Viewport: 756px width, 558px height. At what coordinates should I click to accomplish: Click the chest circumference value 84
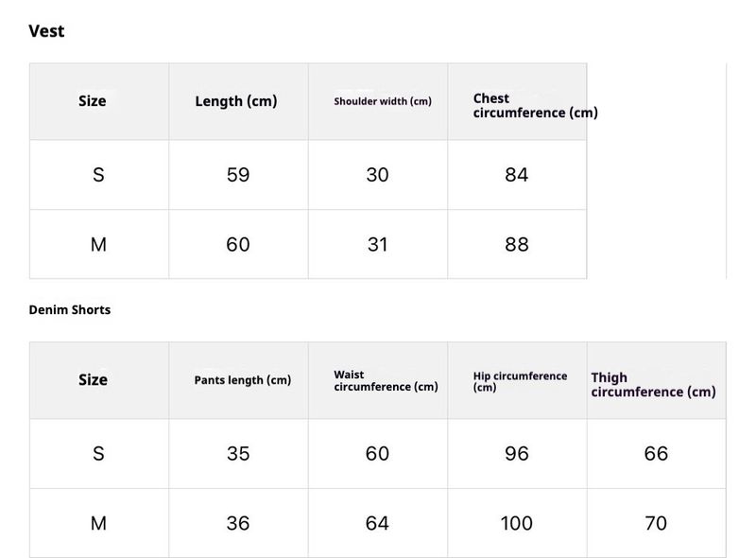click(x=517, y=175)
